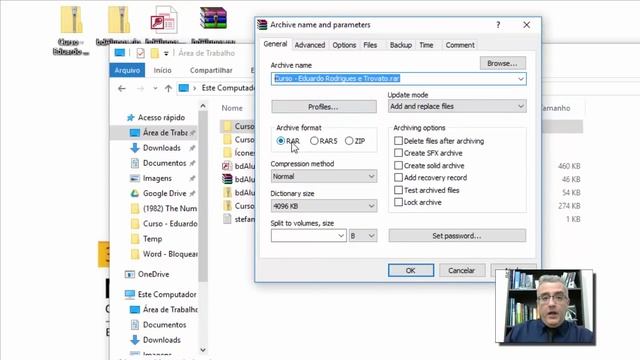This screenshot has height=360, width=640.
Task: Switch to the Time tab
Action: [426, 45]
